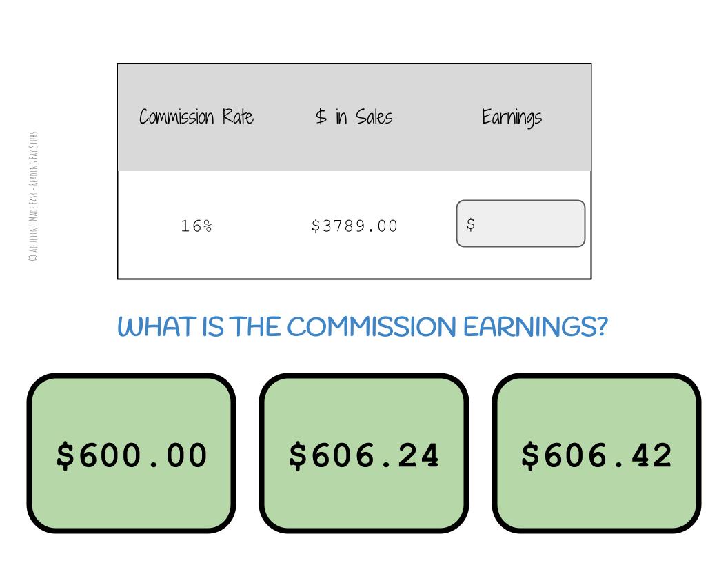Select the Earnings column header

(x=512, y=117)
